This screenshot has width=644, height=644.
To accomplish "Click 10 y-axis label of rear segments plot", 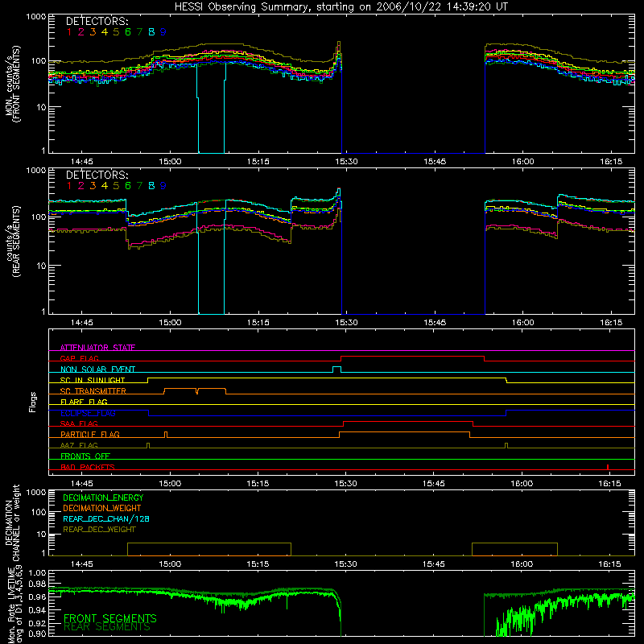I will (41, 266).
